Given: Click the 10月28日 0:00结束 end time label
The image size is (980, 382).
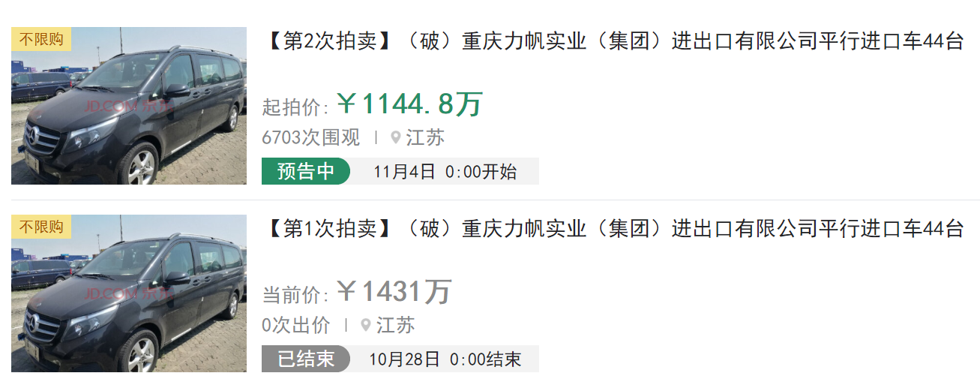Looking at the screenshot, I should 445,359.
